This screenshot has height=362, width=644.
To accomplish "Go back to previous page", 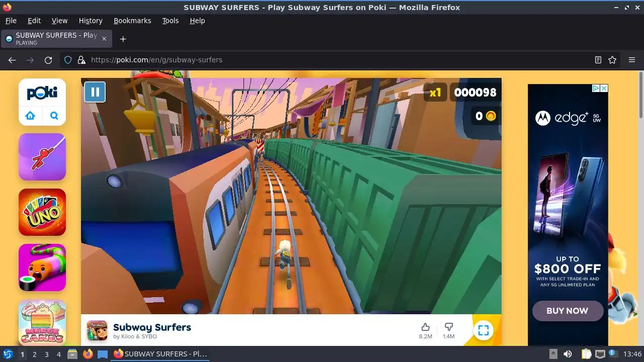I will click(12, 60).
